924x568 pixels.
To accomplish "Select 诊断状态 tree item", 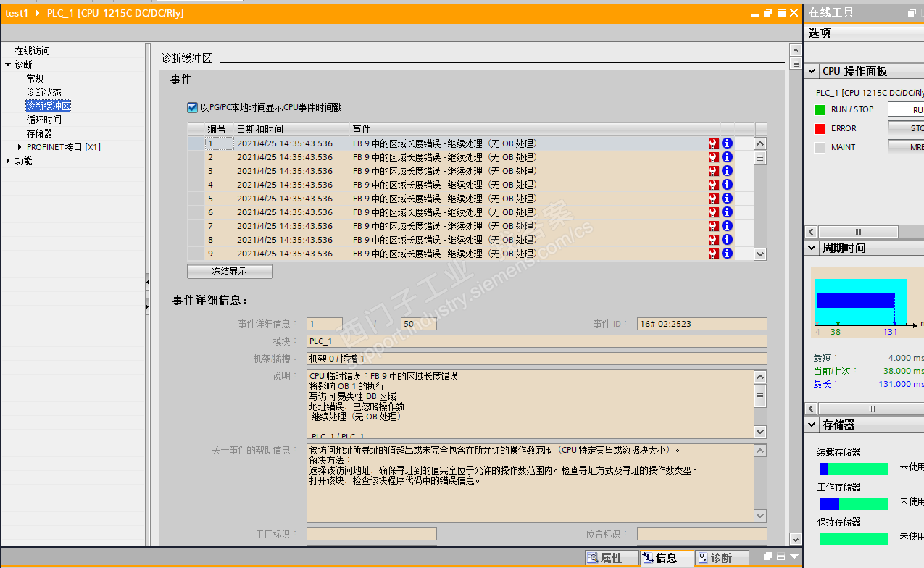I will point(43,92).
